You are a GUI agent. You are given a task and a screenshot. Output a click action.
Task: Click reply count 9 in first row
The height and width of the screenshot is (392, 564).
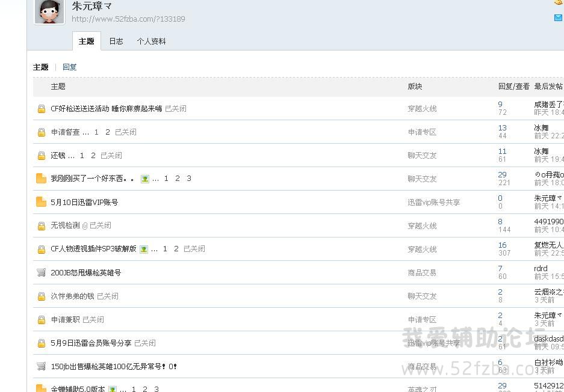tap(500, 104)
